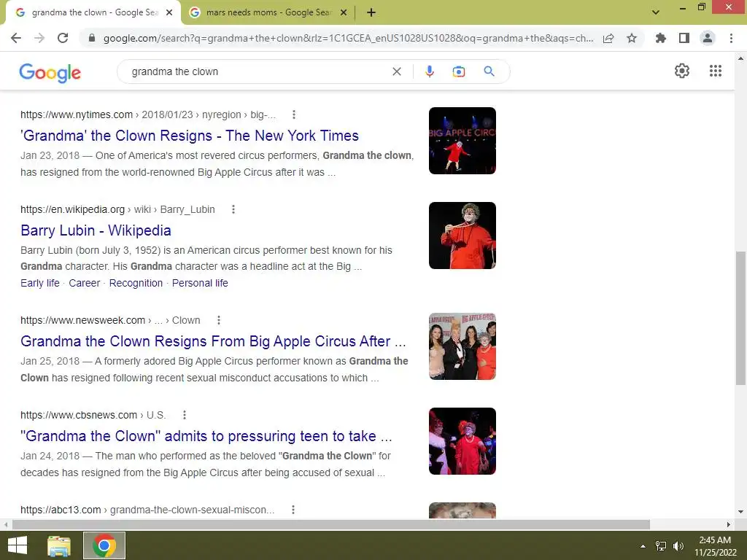
Task: Open NYT result Big Apple Circus thumbnail
Action: (x=462, y=141)
